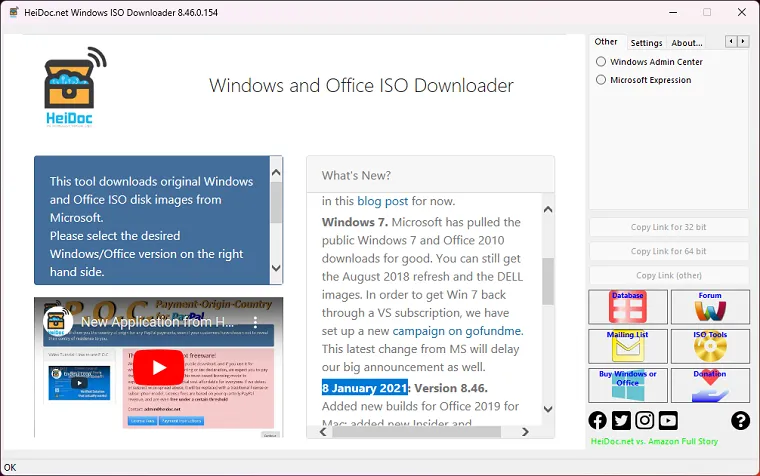Viewport: 760px width, 476px height.
Task: Open the ISO Tools tile
Action: [710, 346]
